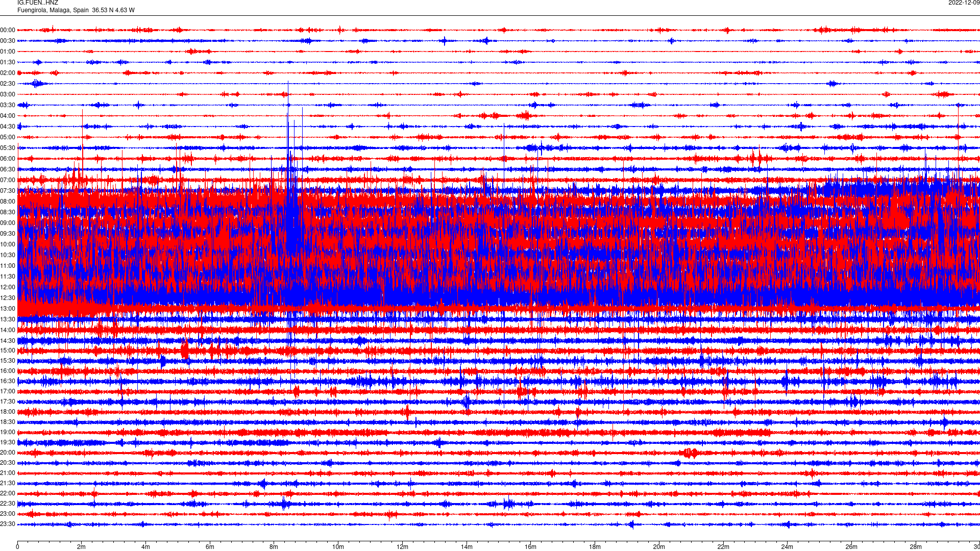Select the 05:00 trace time label

point(8,137)
